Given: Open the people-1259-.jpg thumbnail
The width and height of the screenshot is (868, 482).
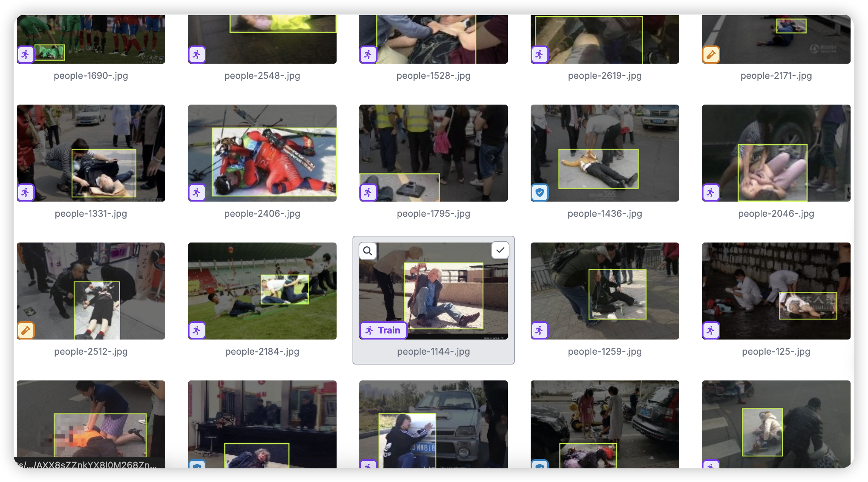Looking at the screenshot, I should tap(605, 291).
